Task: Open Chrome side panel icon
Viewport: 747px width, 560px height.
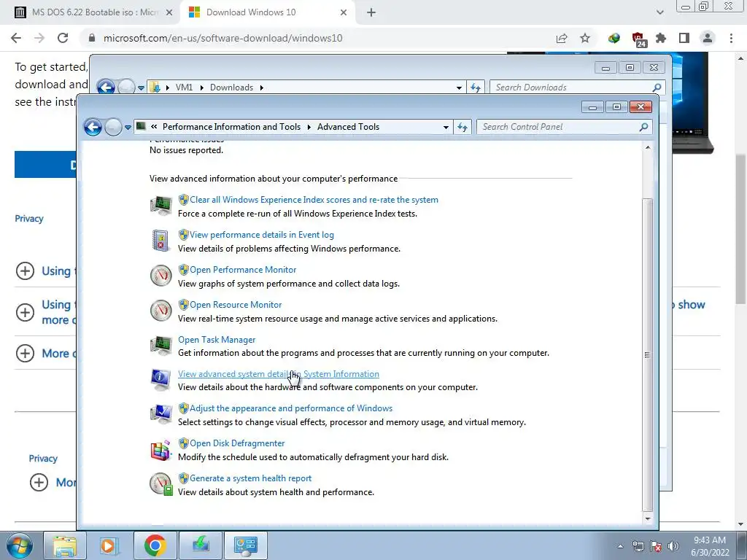Action: [684, 38]
